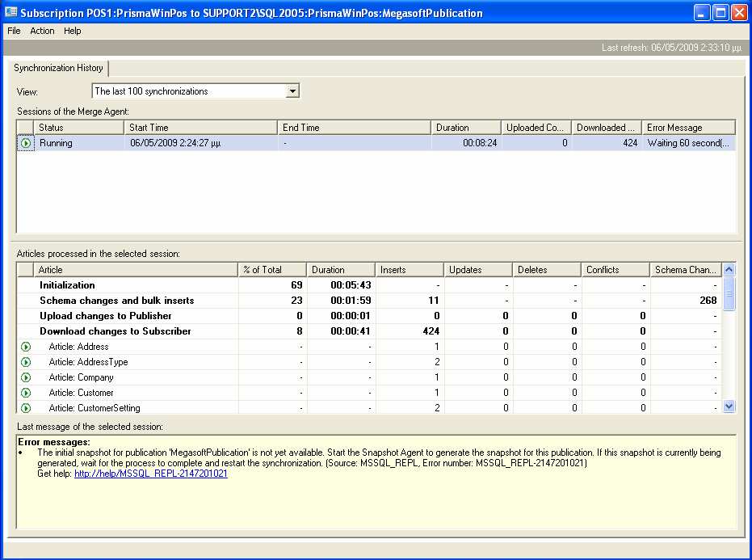This screenshot has width=752, height=560.
Task: Open the File menu
Action: click(x=14, y=31)
